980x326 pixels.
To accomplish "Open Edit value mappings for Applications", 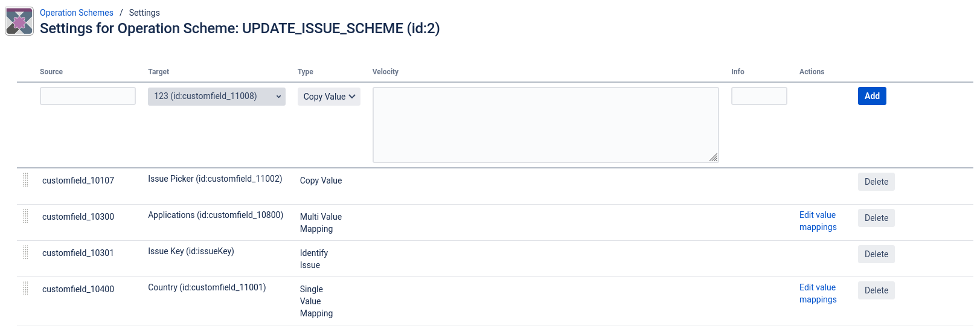I will click(x=818, y=221).
